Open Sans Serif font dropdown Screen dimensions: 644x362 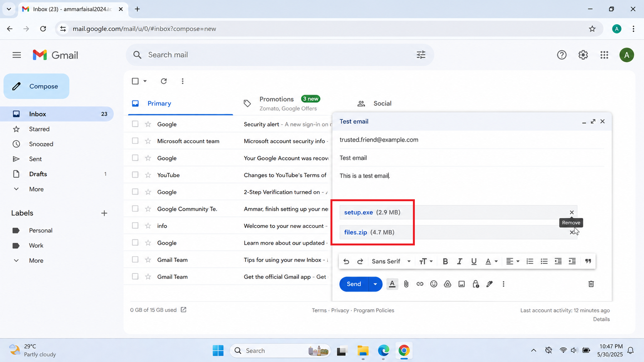(391, 261)
